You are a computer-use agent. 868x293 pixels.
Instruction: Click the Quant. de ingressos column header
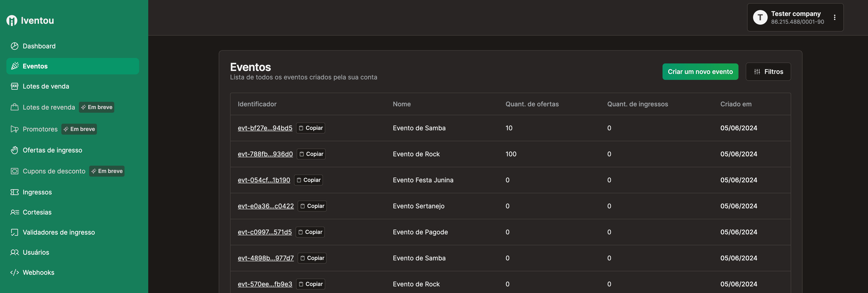[x=637, y=104]
